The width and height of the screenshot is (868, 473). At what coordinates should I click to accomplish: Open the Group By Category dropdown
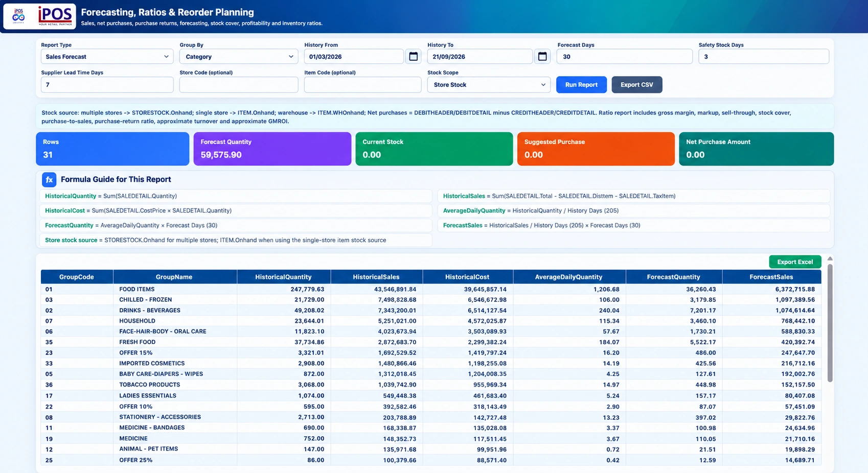239,56
